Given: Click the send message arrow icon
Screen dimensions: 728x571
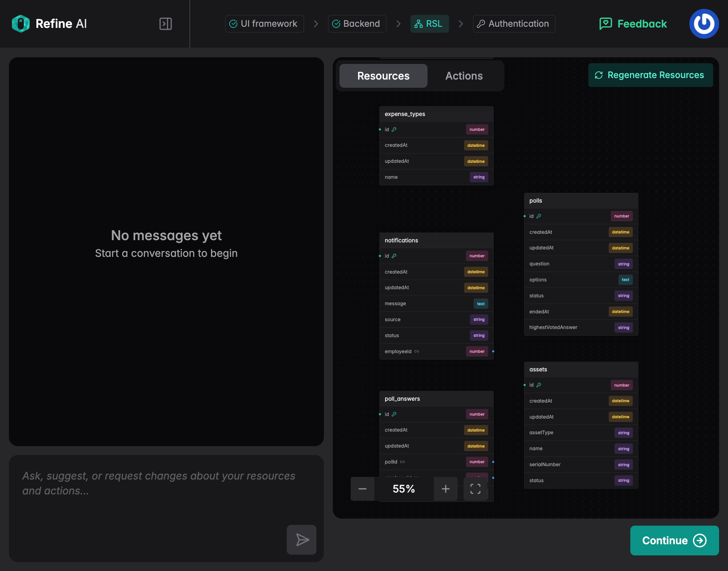Looking at the screenshot, I should pyautogui.click(x=301, y=540).
